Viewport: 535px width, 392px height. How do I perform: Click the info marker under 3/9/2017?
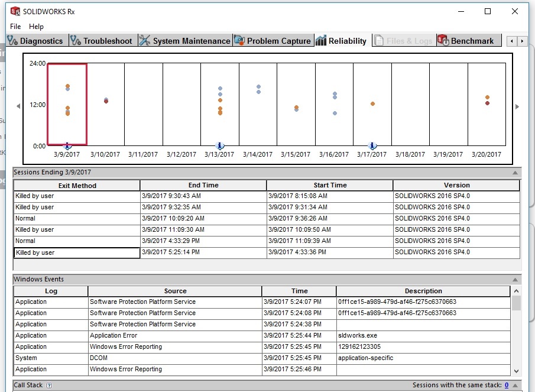point(67,146)
